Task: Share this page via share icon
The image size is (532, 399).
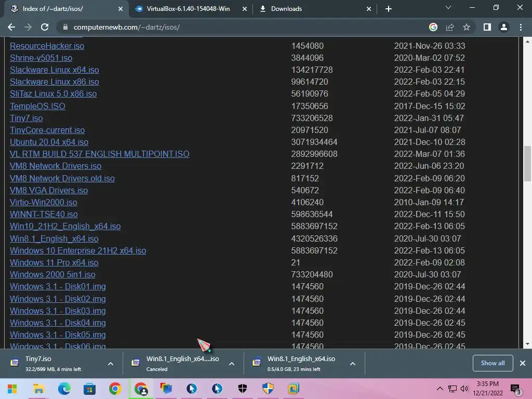Action: point(450,27)
